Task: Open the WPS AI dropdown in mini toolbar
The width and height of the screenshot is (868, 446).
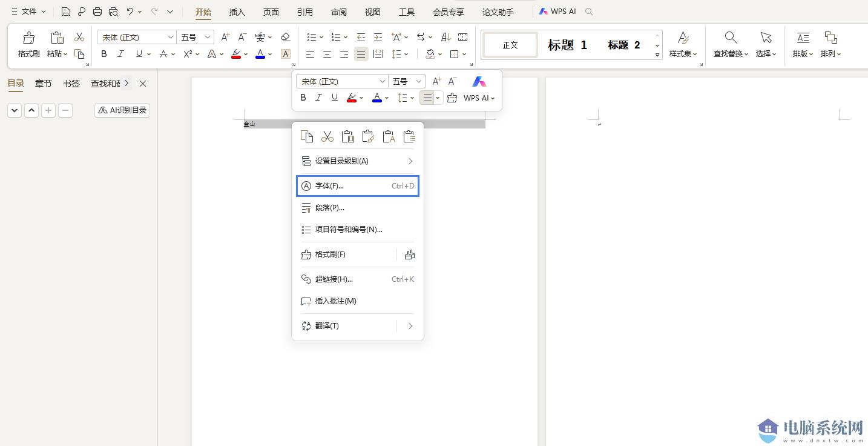Action: point(479,98)
